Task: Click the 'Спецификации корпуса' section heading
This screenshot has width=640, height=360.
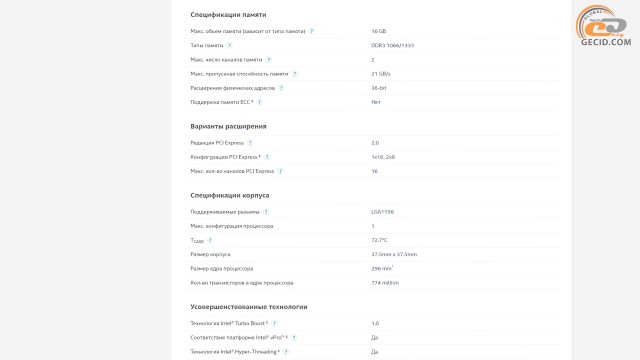Action: pyautogui.click(x=230, y=196)
